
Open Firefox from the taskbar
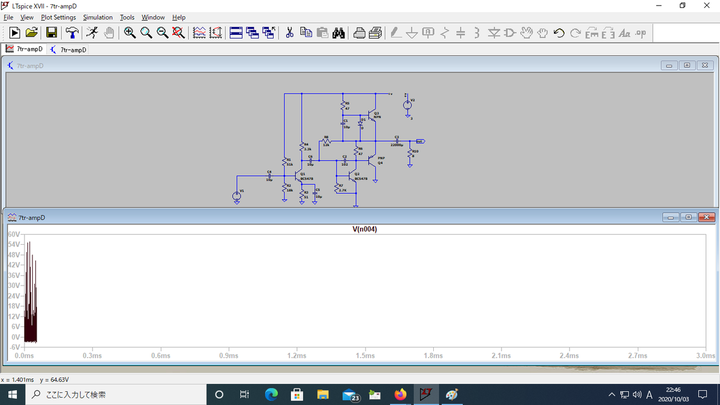click(401, 394)
